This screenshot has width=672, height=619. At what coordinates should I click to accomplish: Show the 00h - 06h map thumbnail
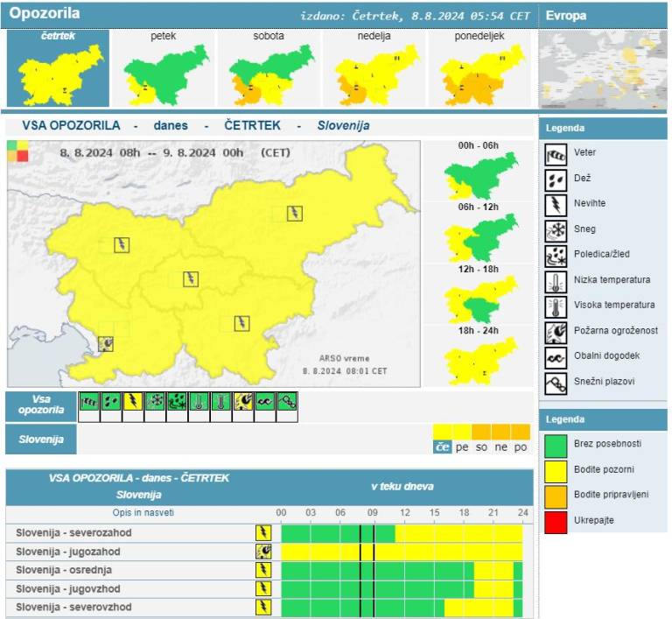tap(478, 175)
